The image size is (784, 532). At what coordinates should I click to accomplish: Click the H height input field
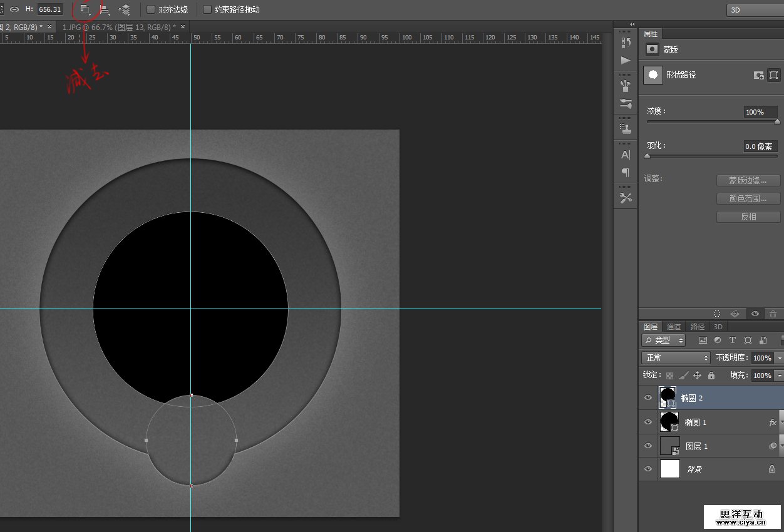click(x=49, y=9)
